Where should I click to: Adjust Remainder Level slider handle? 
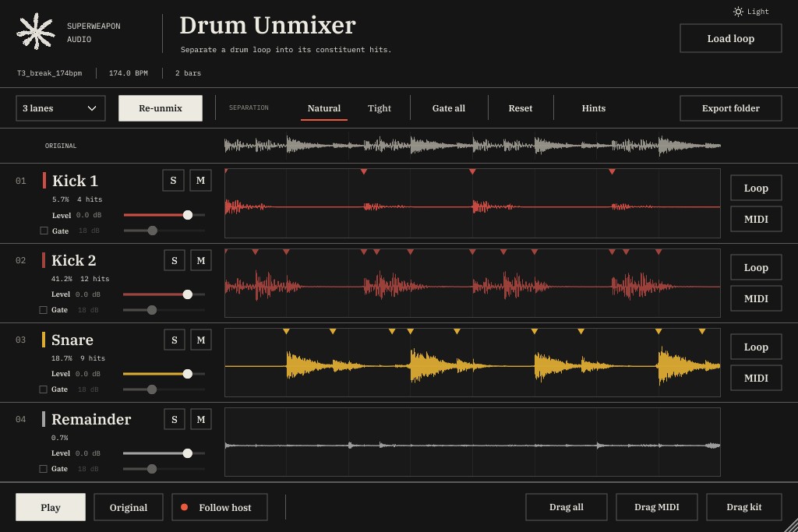click(x=187, y=453)
